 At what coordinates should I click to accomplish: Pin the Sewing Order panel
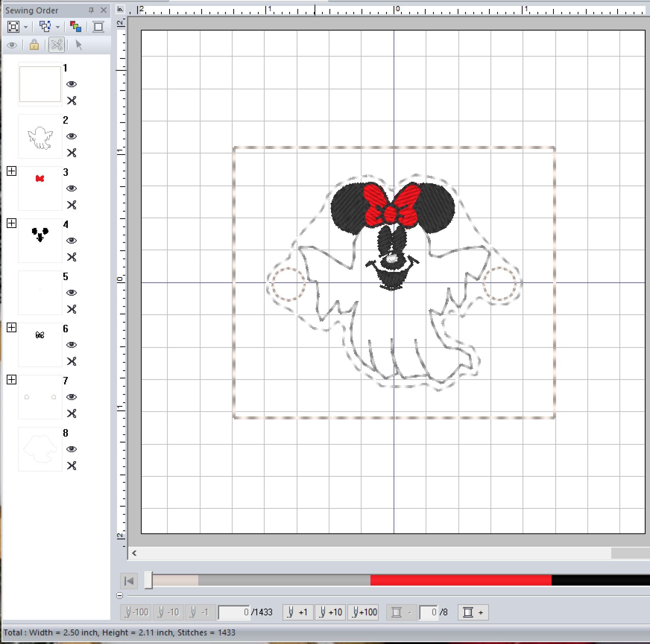click(91, 10)
